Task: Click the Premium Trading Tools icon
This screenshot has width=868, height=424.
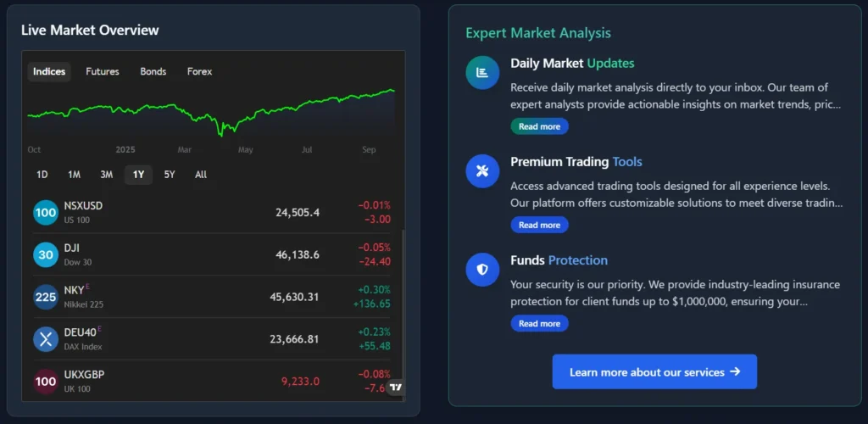Action: click(482, 171)
